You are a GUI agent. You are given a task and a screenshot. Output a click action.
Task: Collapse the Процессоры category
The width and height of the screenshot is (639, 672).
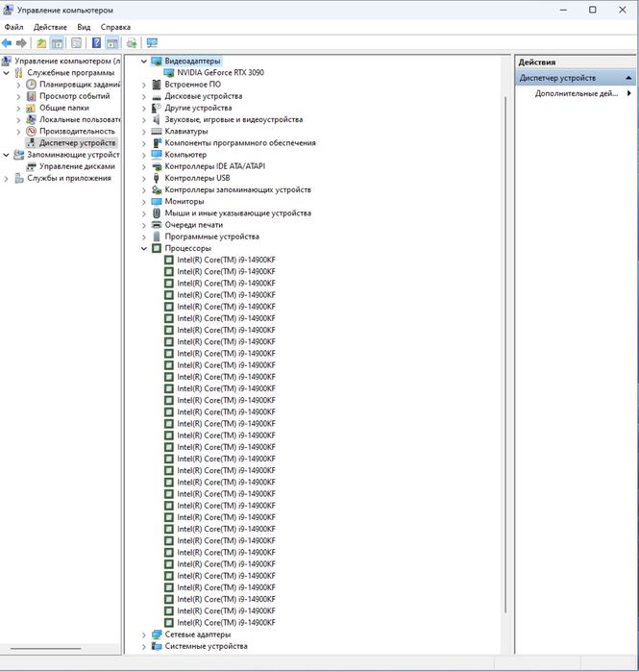point(144,248)
